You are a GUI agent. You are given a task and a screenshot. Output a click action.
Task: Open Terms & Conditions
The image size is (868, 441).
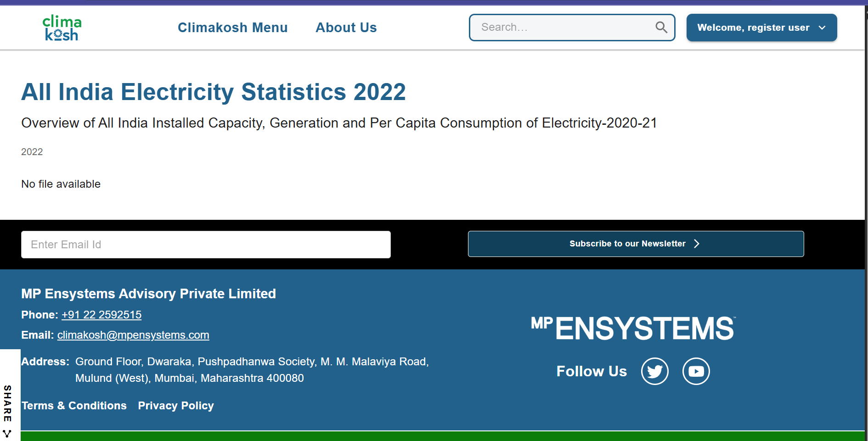(74, 406)
